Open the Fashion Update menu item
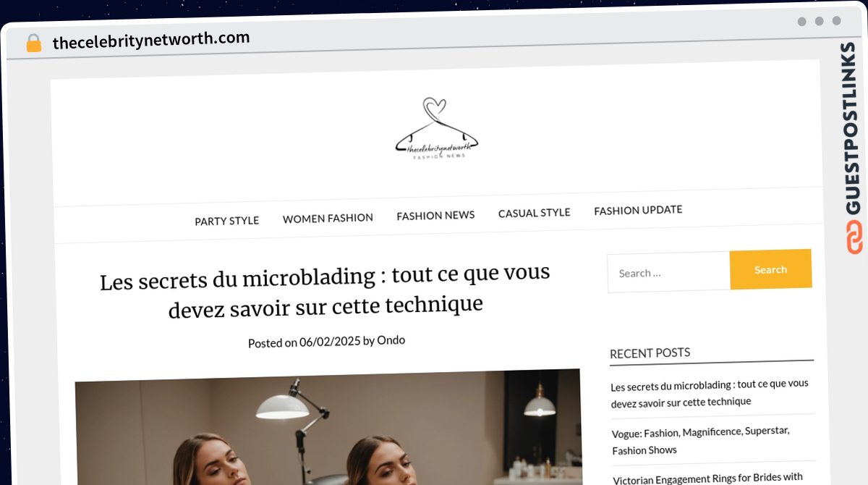The image size is (868, 485). [x=638, y=210]
